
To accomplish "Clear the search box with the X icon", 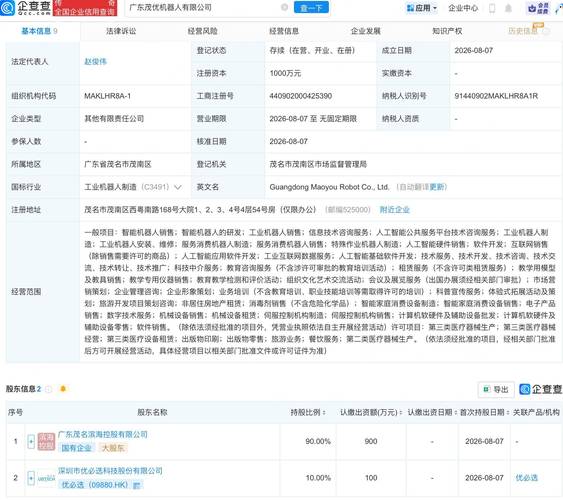I will point(284,7).
